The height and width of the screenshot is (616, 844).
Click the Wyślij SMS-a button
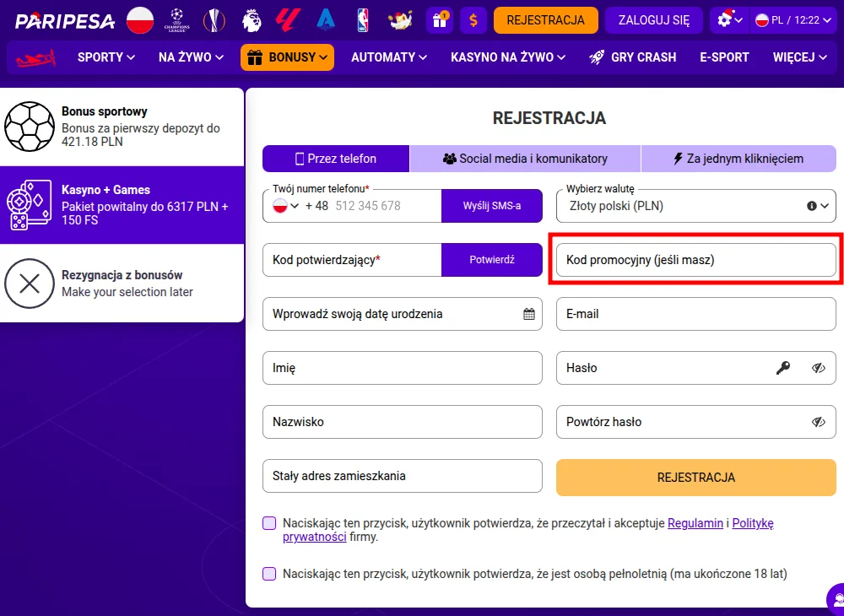(x=492, y=205)
